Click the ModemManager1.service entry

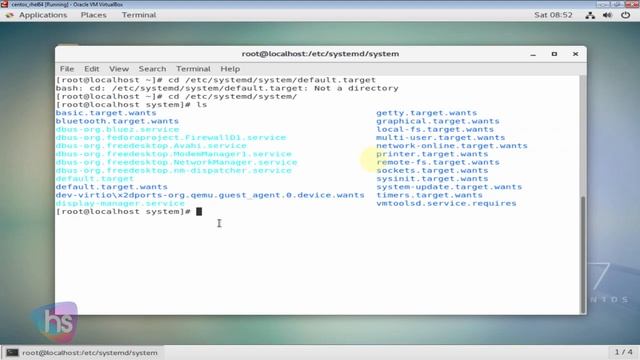174,154
